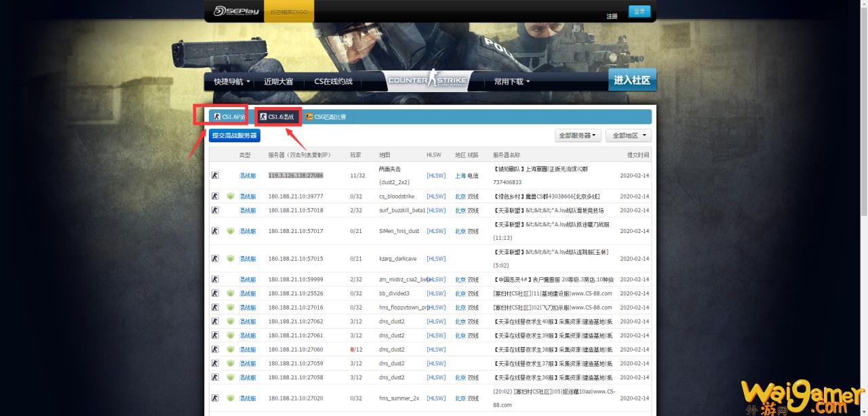
Task: Click the 服务器名称 column header
Action: pos(506,155)
